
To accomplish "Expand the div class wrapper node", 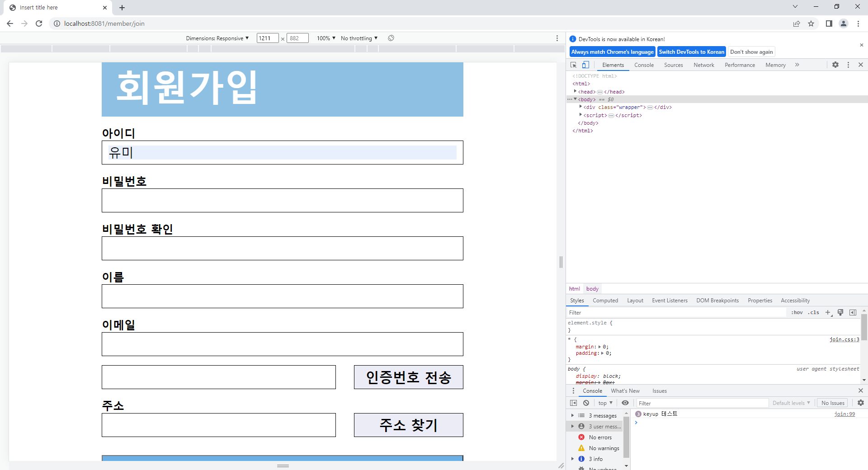I will (580, 107).
